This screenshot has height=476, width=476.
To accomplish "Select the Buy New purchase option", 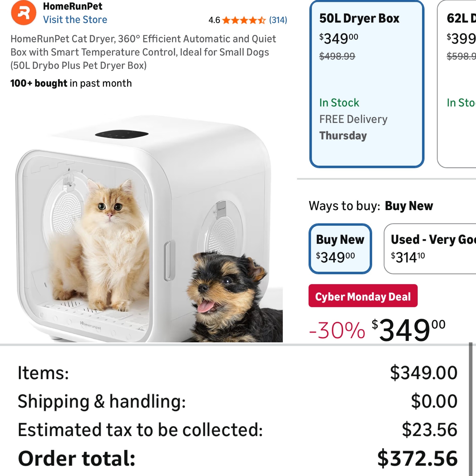I will pos(340,249).
